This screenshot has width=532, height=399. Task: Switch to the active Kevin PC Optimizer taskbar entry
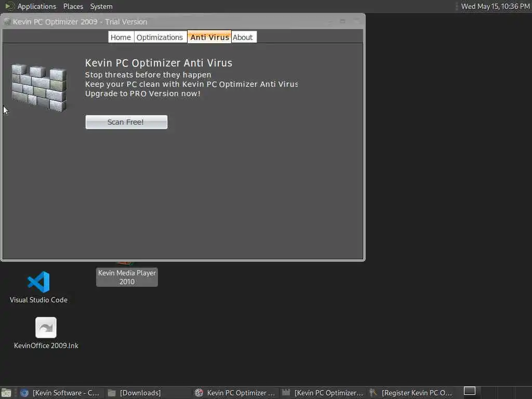click(236, 393)
